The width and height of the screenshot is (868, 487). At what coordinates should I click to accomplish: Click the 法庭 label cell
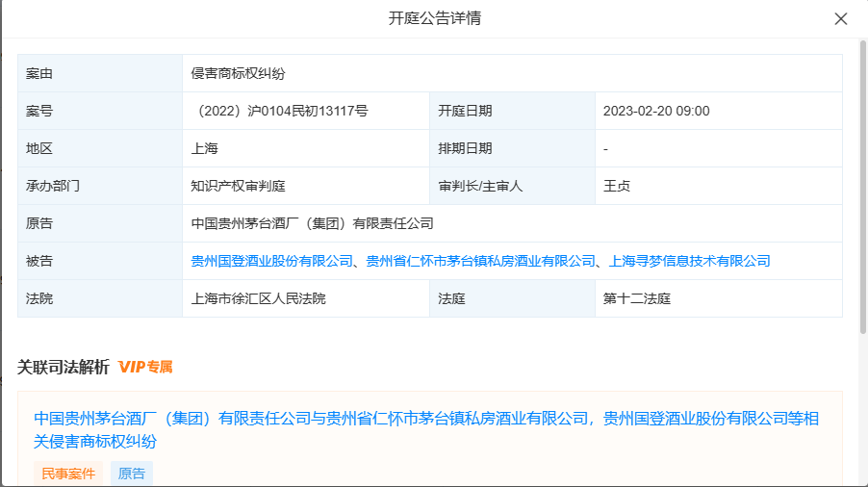tap(512, 298)
